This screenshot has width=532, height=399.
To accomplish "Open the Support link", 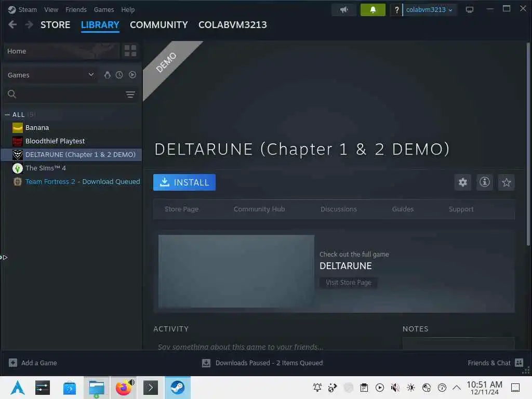I will (x=461, y=209).
